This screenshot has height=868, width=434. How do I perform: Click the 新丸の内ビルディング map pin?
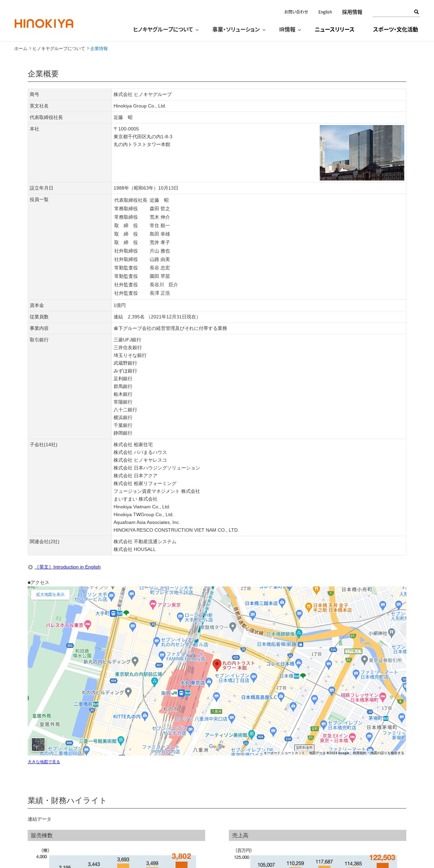pos(135,661)
